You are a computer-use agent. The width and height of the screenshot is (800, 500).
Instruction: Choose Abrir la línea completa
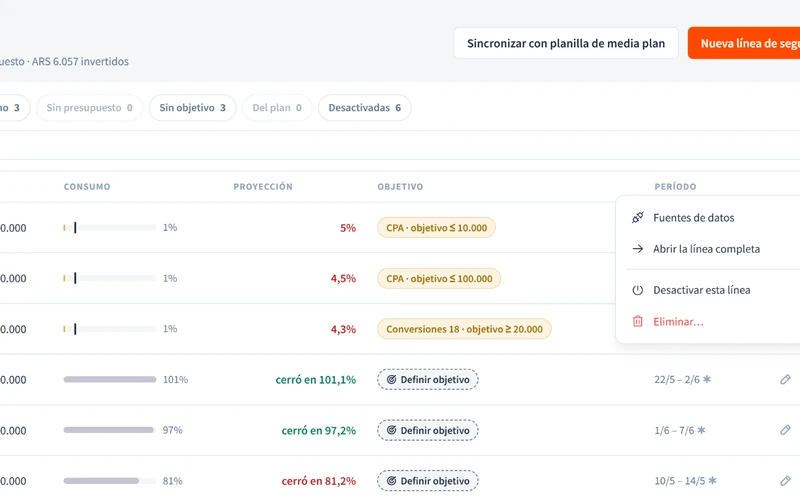coord(708,249)
